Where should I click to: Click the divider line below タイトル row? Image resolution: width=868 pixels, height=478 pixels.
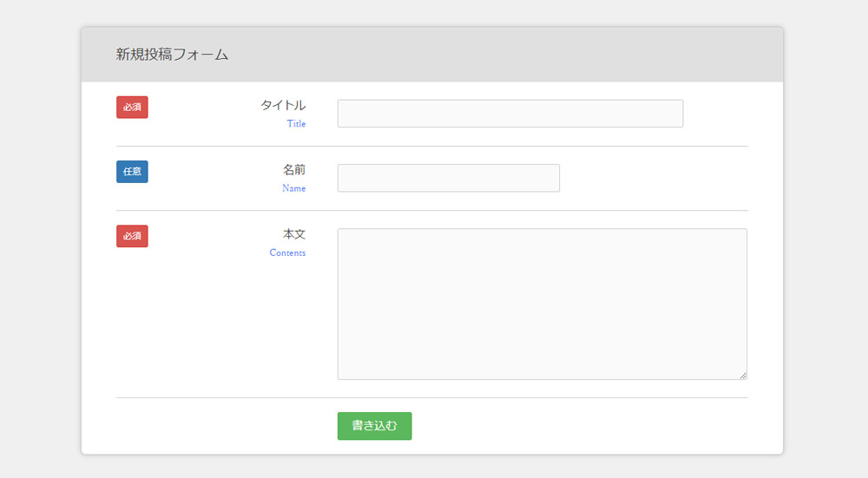click(432, 146)
